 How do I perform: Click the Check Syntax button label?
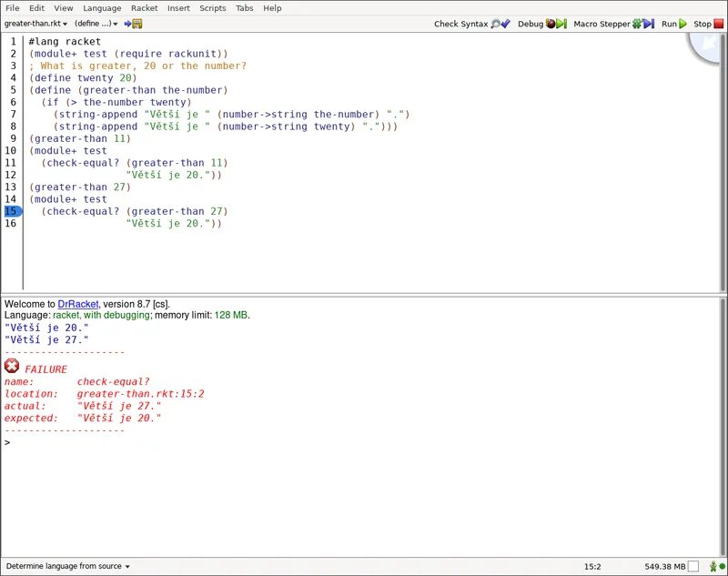pyautogui.click(x=461, y=24)
